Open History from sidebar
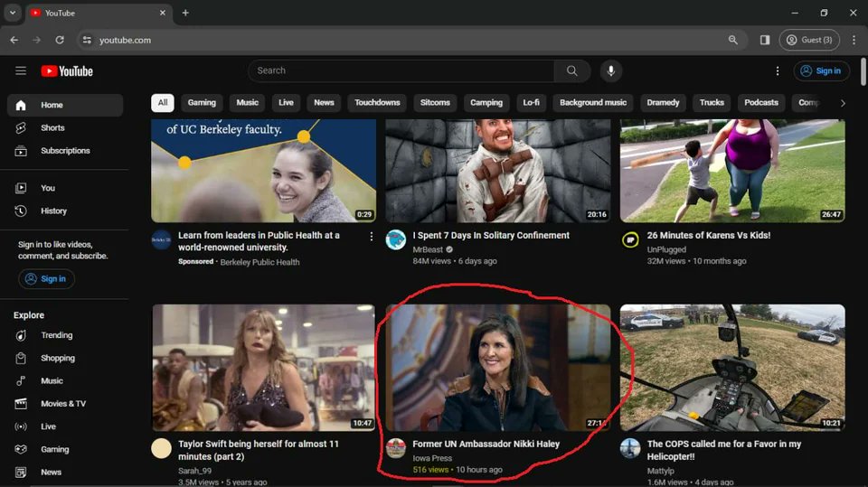The height and width of the screenshot is (487, 868). 65,211
